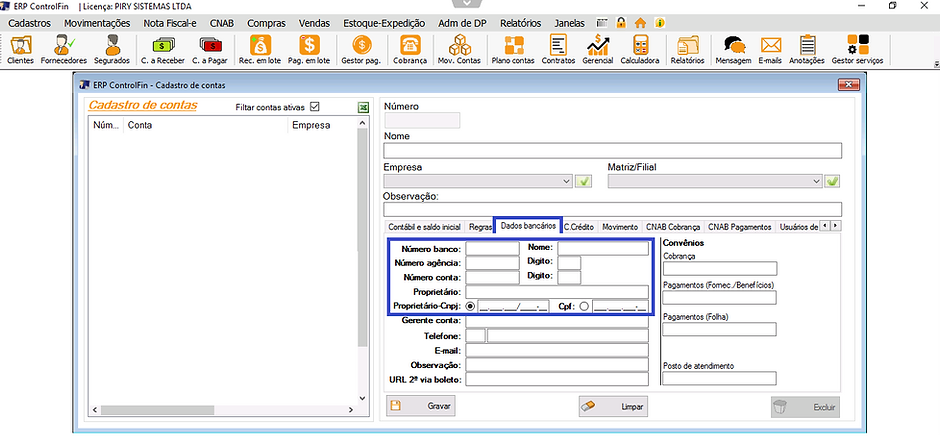This screenshot has width=940, height=440.
Task: Click the toolbar overflow arrow at far right
Action: pyautogui.click(x=936, y=64)
